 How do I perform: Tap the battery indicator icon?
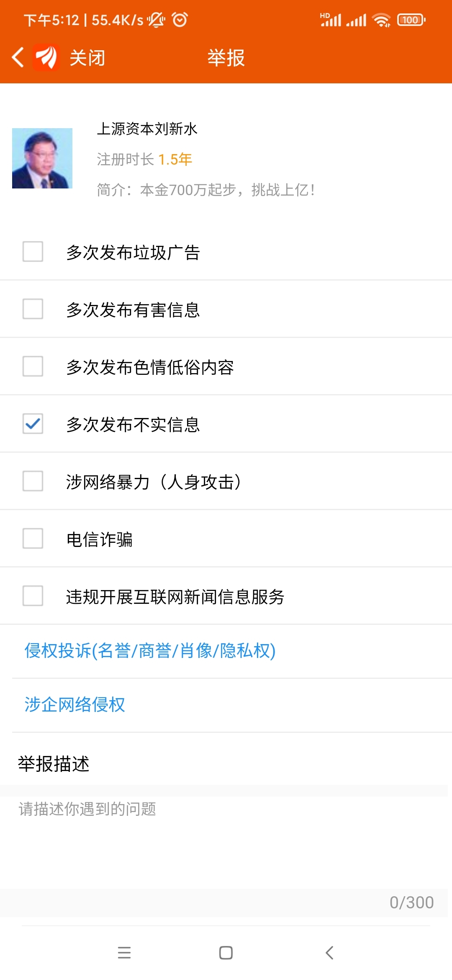(411, 20)
